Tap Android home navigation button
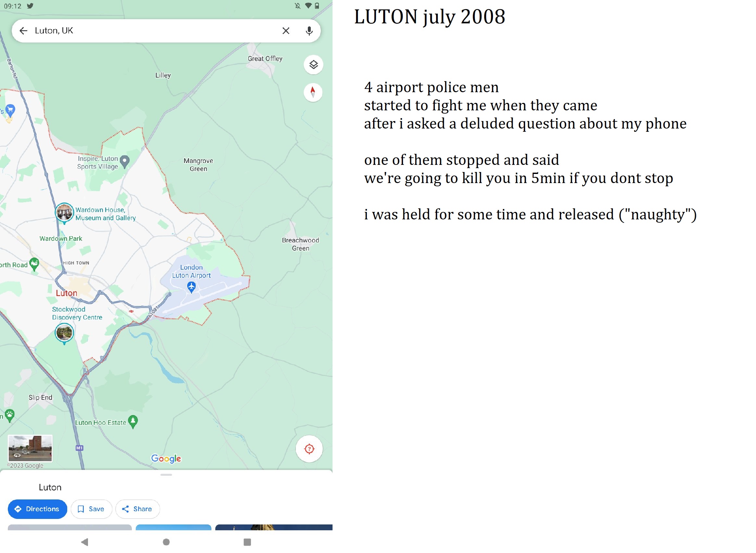Image resolution: width=756 pixels, height=553 pixels. point(166,542)
